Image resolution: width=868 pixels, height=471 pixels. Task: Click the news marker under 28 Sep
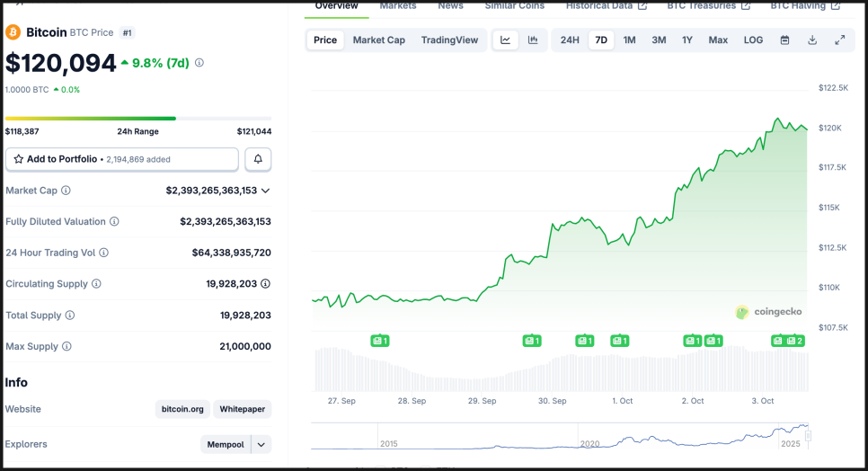(x=380, y=341)
